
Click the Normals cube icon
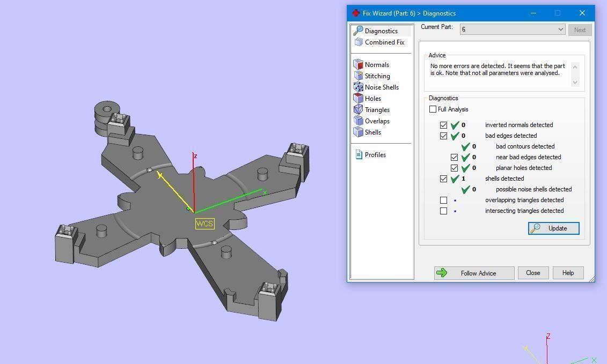(x=358, y=64)
